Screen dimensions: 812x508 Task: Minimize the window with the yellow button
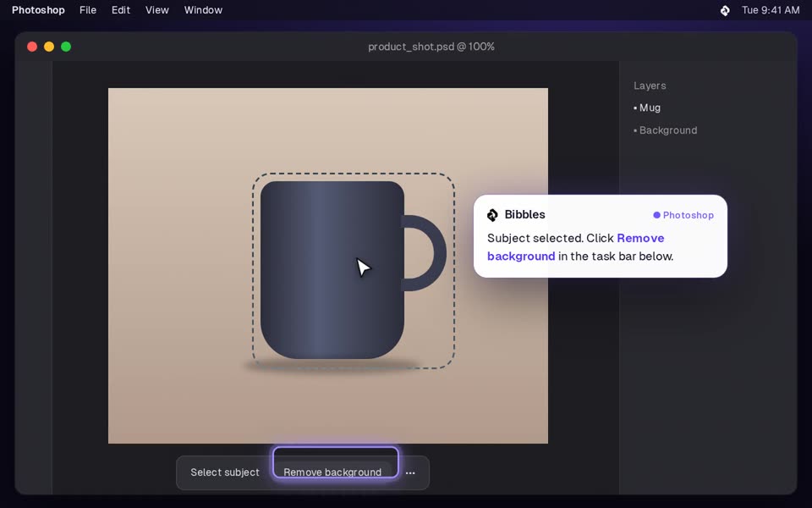tap(49, 47)
